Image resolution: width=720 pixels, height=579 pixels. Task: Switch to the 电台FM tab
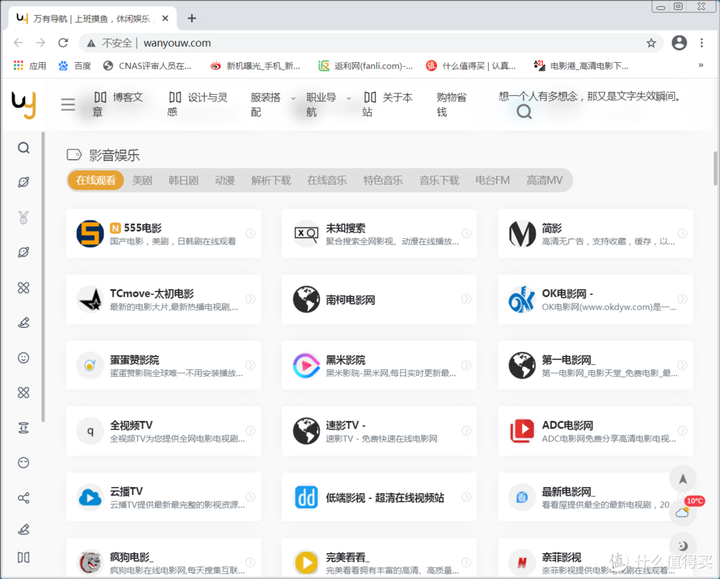click(493, 180)
